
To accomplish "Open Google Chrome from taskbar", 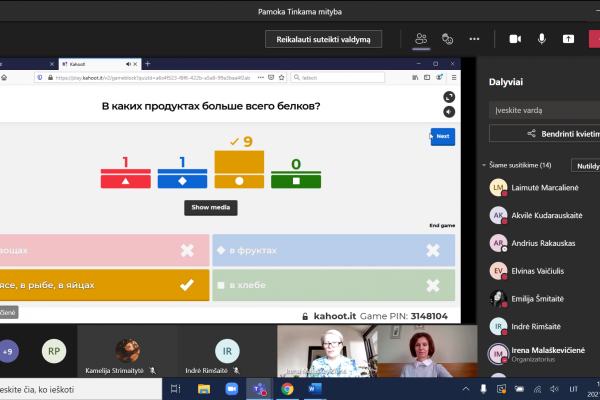I will point(287,389).
